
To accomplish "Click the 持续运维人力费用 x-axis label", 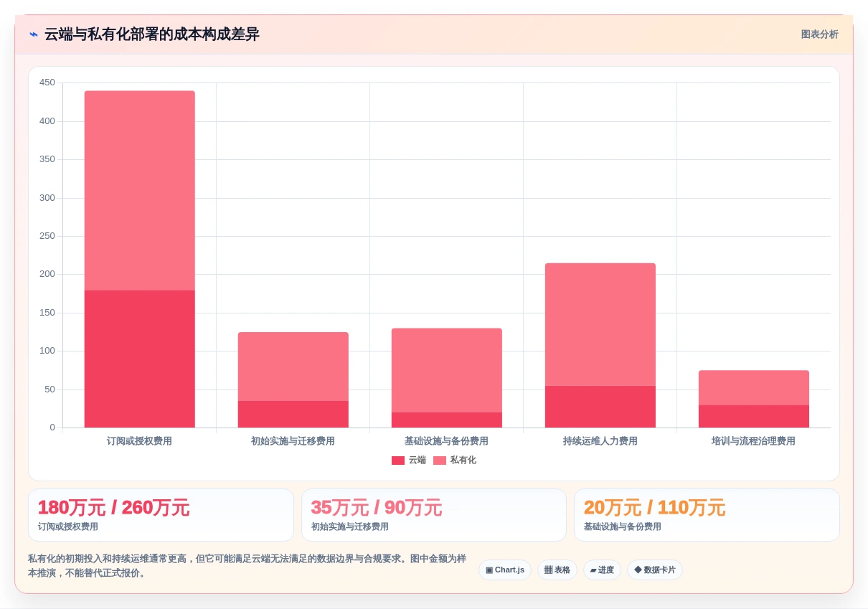I will 600,441.
